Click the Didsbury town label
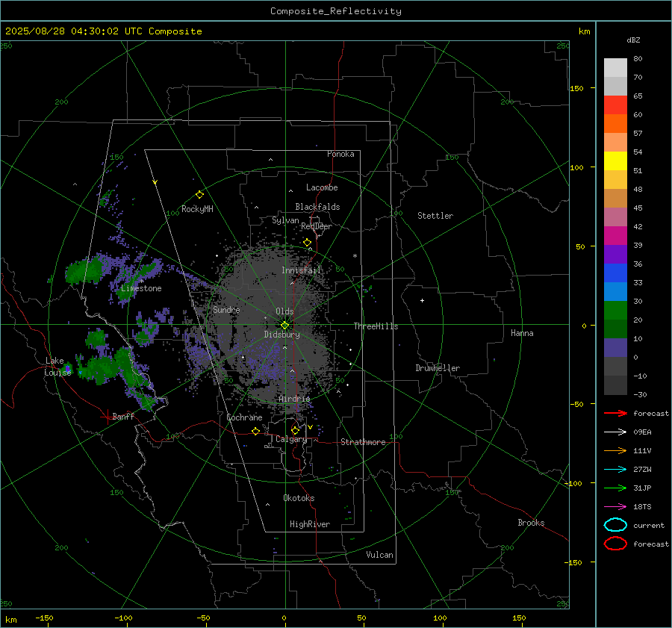This screenshot has height=628, width=672. pyautogui.click(x=281, y=335)
